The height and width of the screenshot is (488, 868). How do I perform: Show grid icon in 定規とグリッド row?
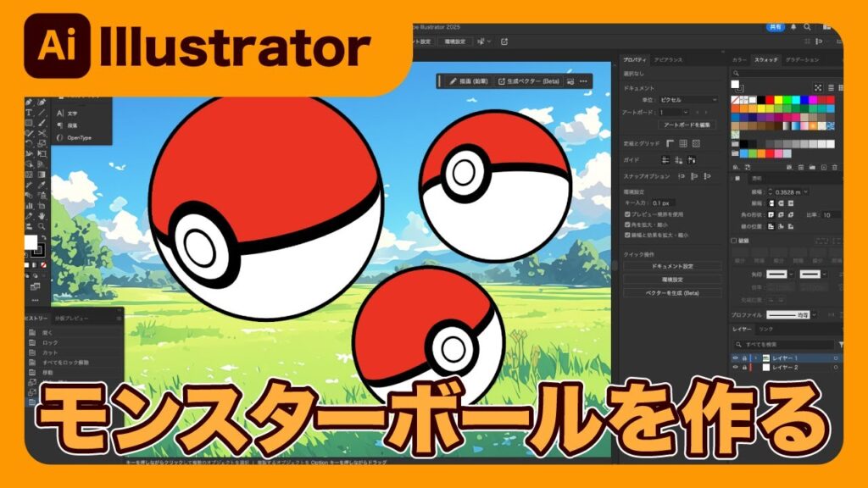click(683, 143)
